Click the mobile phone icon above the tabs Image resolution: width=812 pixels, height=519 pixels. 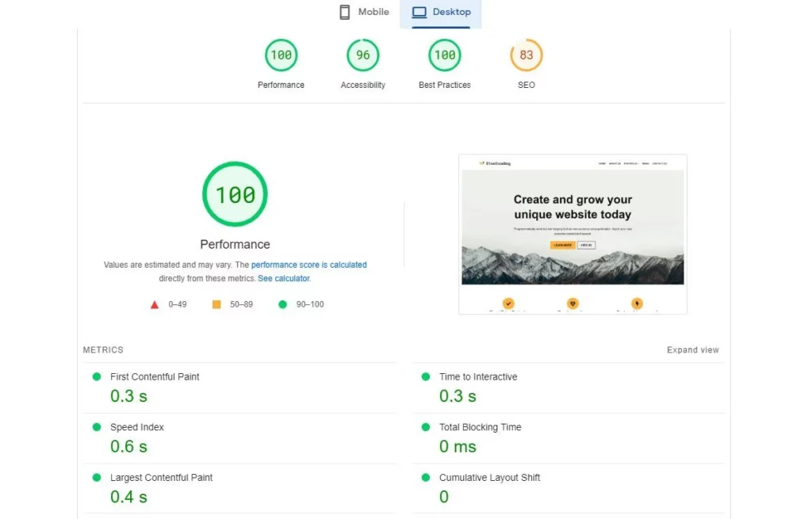(344, 11)
